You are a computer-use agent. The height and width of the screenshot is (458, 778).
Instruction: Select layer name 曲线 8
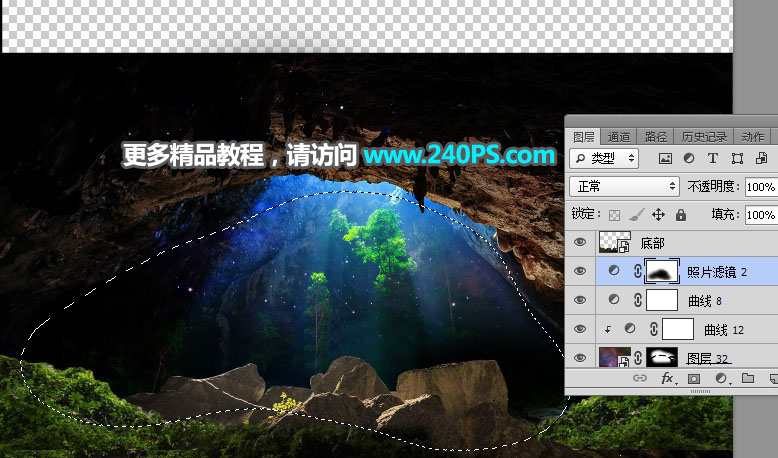tap(705, 301)
